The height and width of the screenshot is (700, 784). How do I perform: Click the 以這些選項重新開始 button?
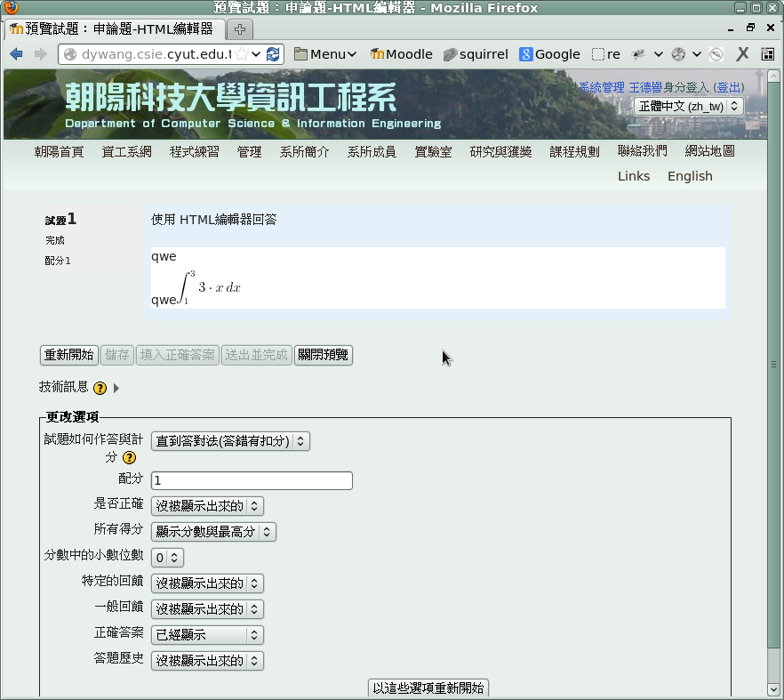coord(428,688)
